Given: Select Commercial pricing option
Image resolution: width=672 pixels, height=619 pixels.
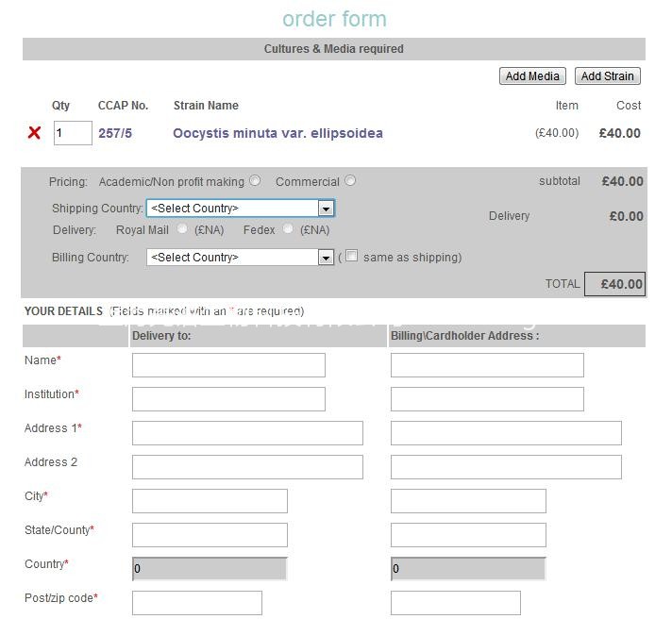Looking at the screenshot, I should (350, 181).
